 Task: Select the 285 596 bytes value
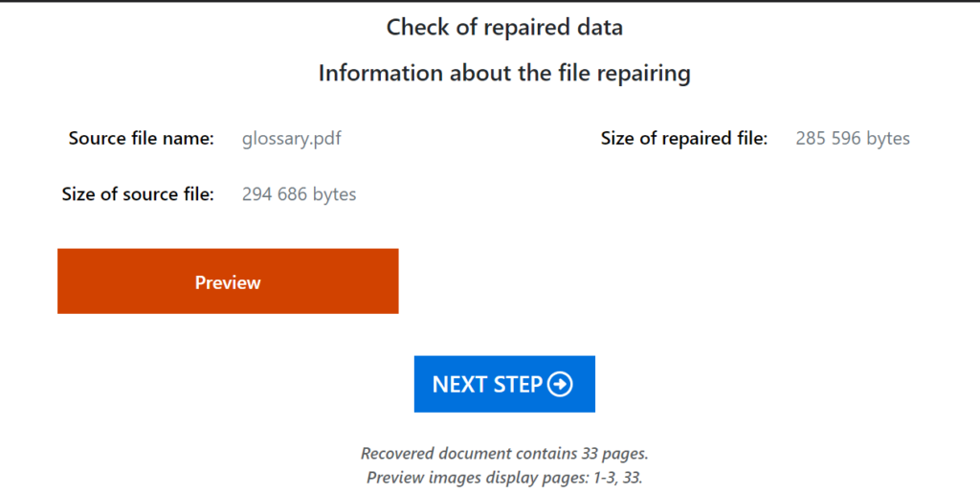[853, 138]
